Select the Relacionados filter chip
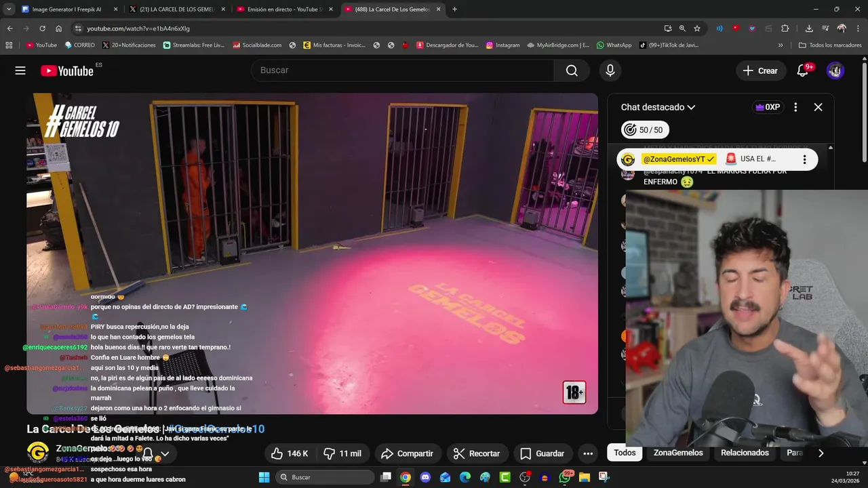This screenshot has width=868, height=488. pos(745,453)
